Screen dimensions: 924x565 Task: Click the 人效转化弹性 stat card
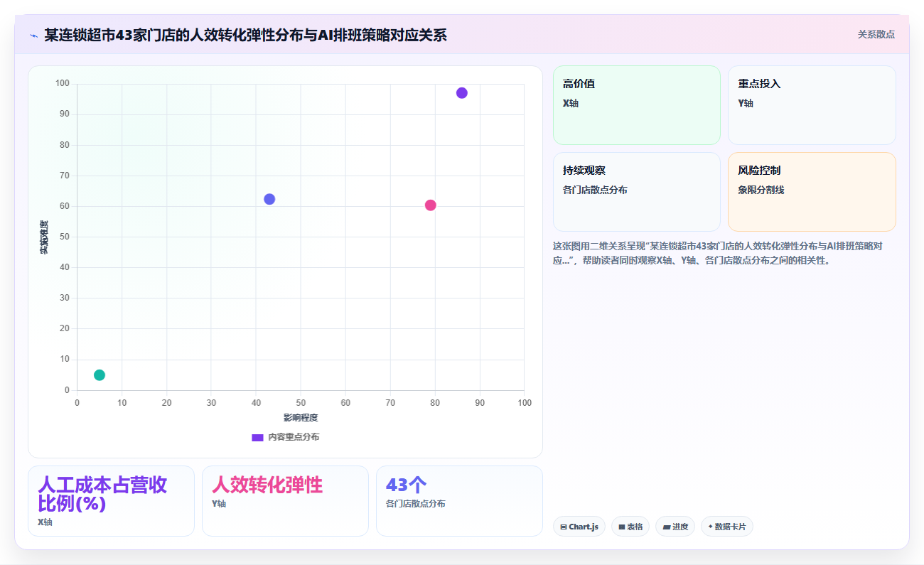point(285,501)
